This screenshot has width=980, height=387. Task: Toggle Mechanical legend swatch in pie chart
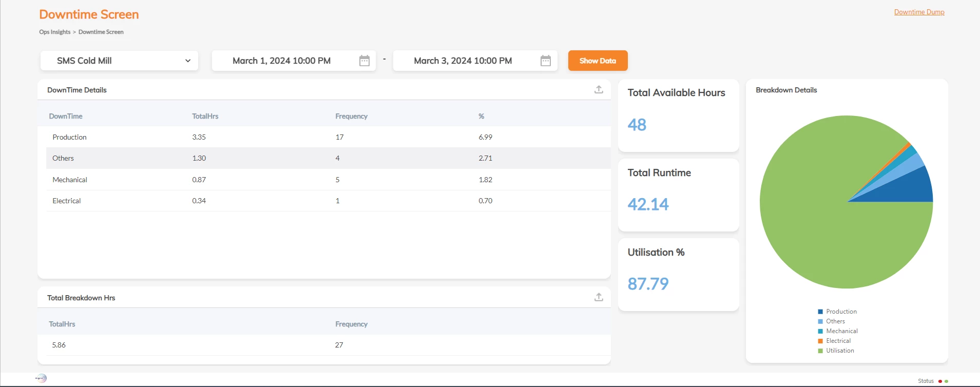click(x=820, y=331)
